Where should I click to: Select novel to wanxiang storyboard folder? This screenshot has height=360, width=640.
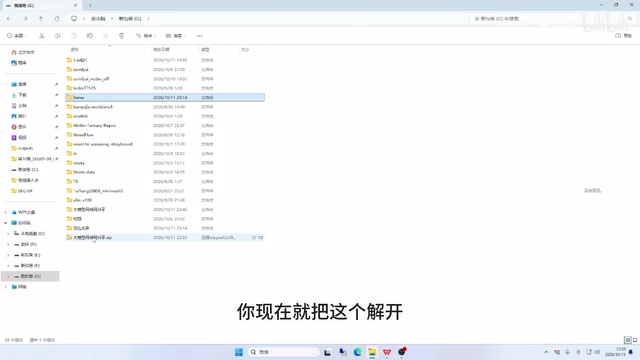click(x=165, y=144)
